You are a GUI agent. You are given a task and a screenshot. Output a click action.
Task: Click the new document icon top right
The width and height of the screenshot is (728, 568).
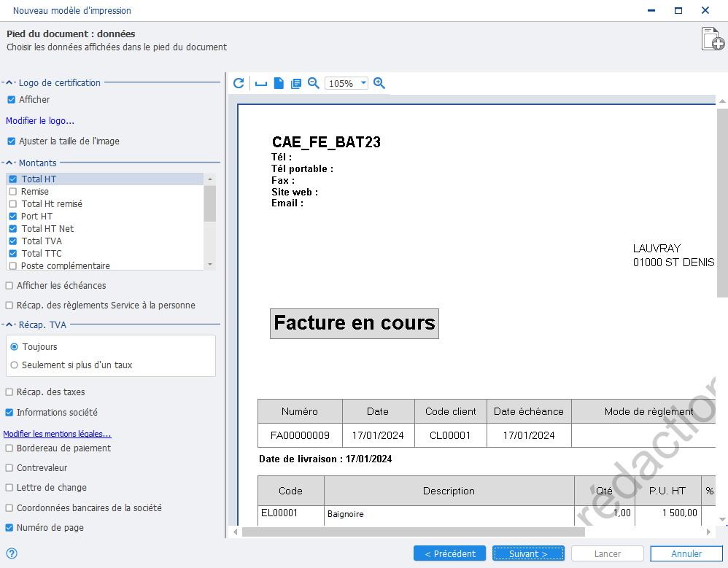(713, 39)
